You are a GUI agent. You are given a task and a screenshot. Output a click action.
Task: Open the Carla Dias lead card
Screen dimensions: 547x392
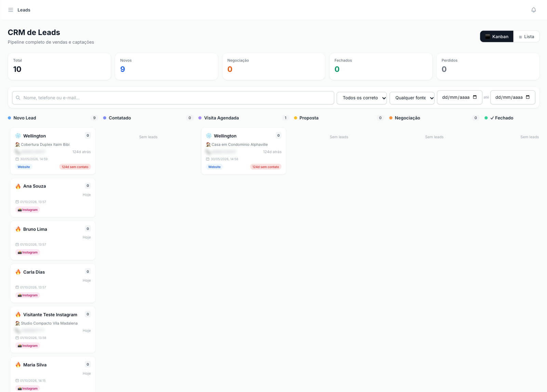53,283
